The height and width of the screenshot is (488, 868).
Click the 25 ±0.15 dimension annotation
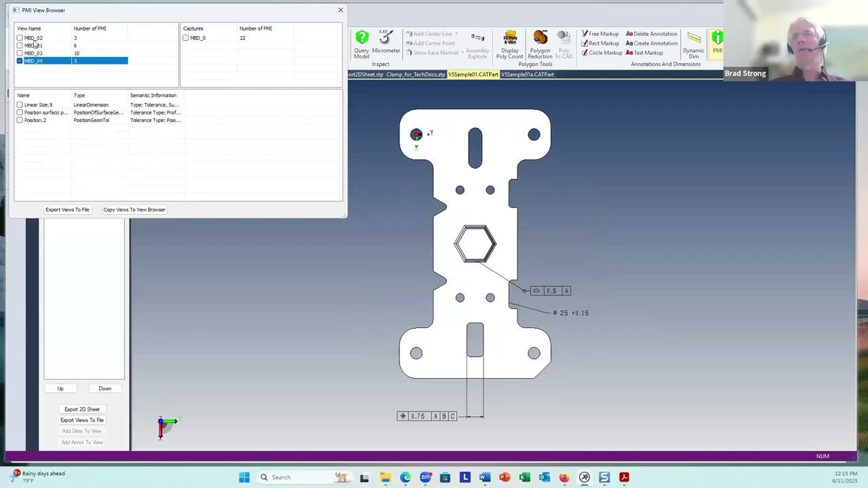click(x=571, y=313)
